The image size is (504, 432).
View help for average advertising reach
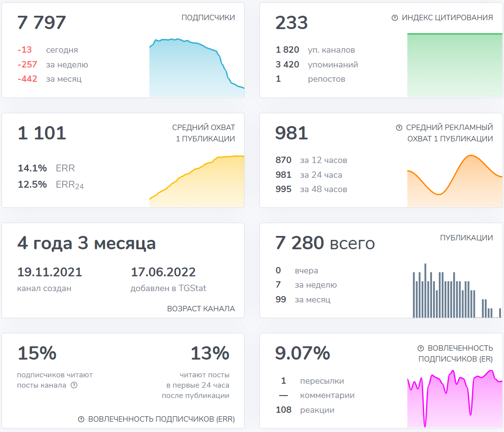pyautogui.click(x=400, y=127)
